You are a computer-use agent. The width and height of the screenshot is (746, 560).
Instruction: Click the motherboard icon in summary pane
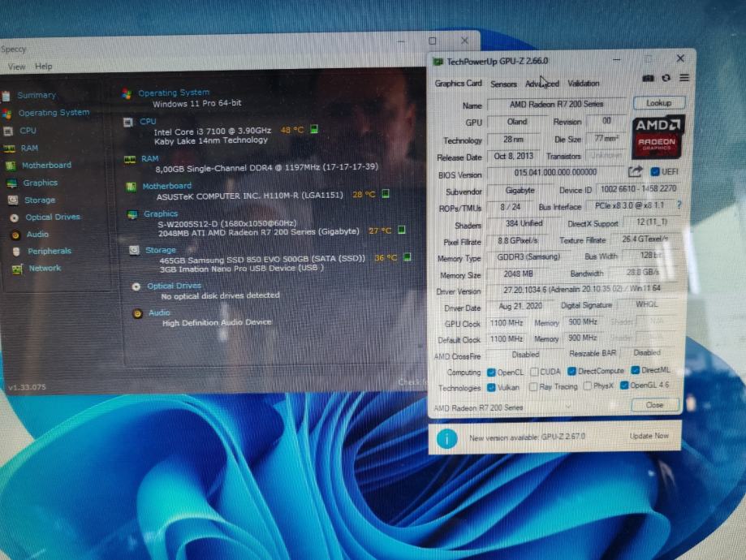point(132,187)
